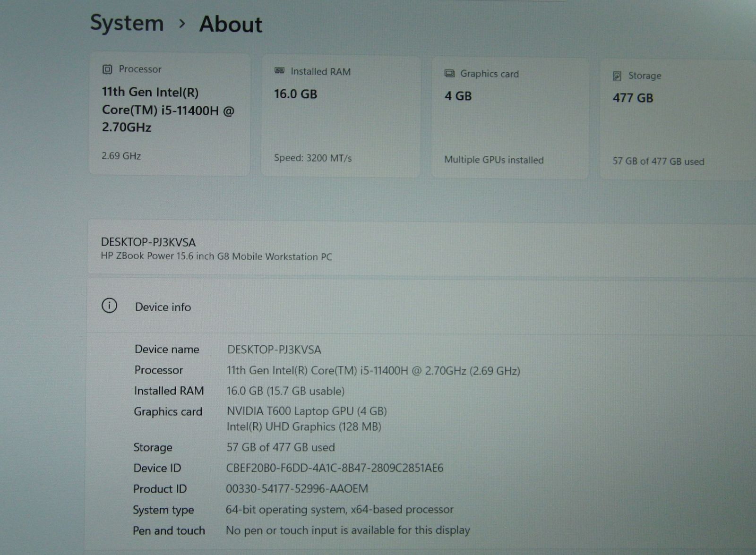Select the Device ID value CBEF20B0
This screenshot has height=555, width=756.
click(335, 468)
